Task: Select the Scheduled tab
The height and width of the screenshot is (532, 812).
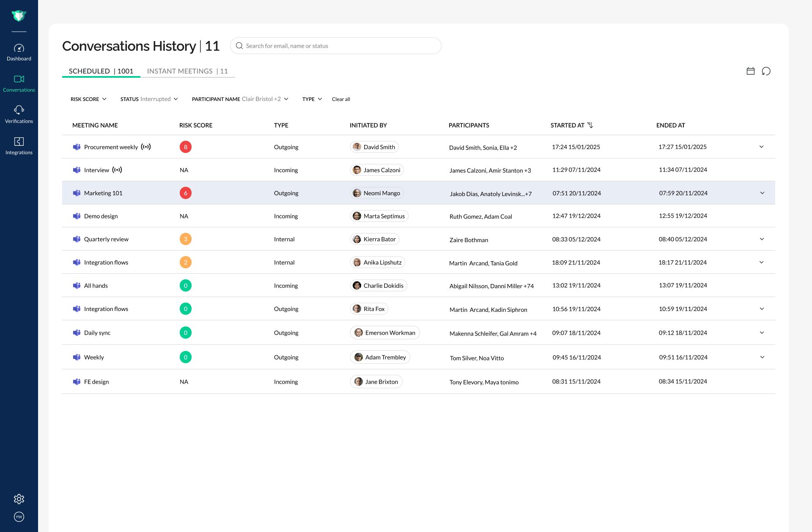Action: (101, 71)
